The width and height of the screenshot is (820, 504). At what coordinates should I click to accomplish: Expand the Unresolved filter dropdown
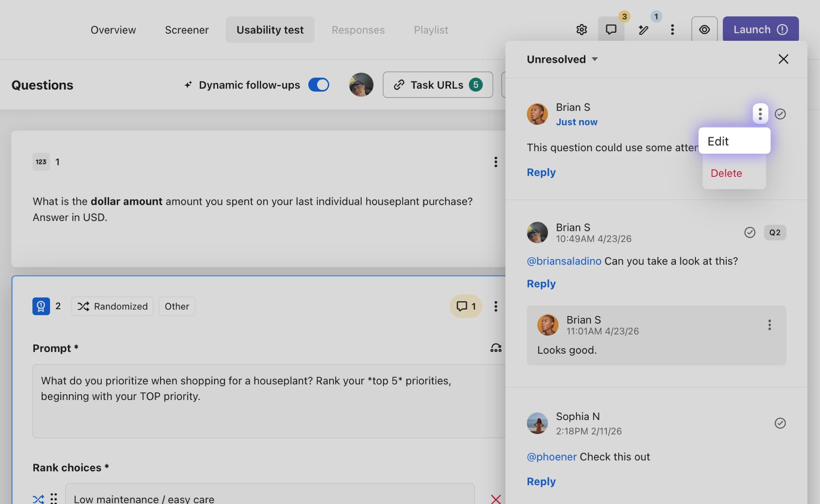pos(562,59)
